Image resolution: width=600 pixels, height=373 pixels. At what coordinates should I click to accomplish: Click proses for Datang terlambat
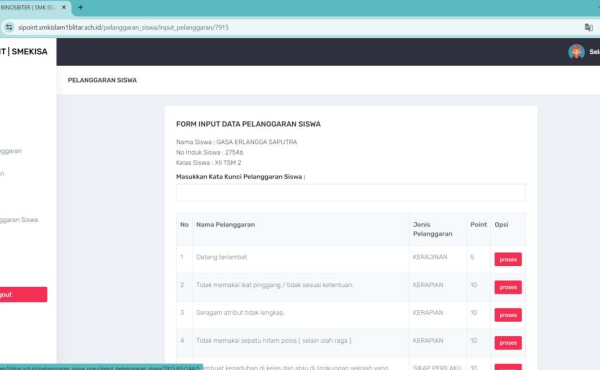(x=508, y=259)
